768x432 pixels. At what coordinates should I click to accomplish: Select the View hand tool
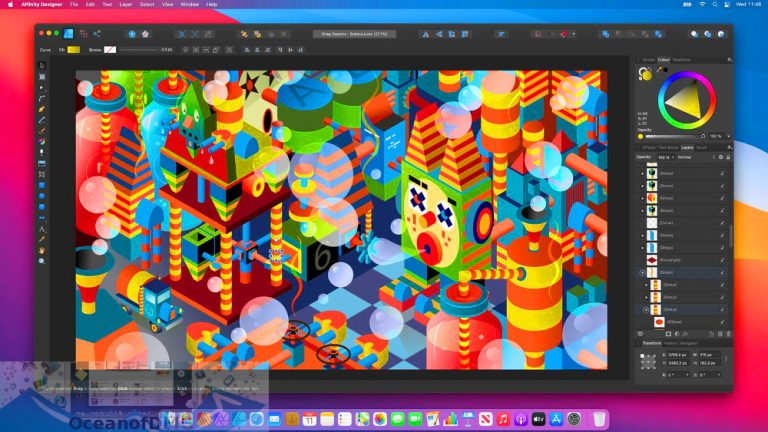click(42, 250)
